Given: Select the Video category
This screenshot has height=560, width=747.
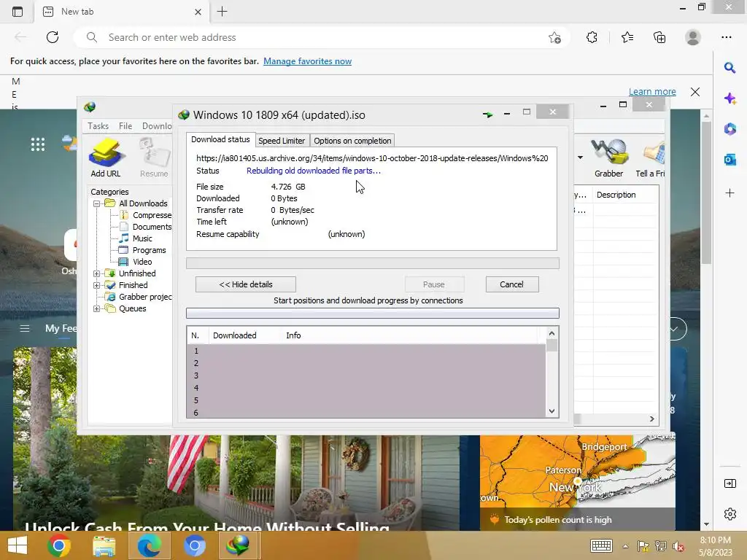Looking at the screenshot, I should [x=136, y=262].
